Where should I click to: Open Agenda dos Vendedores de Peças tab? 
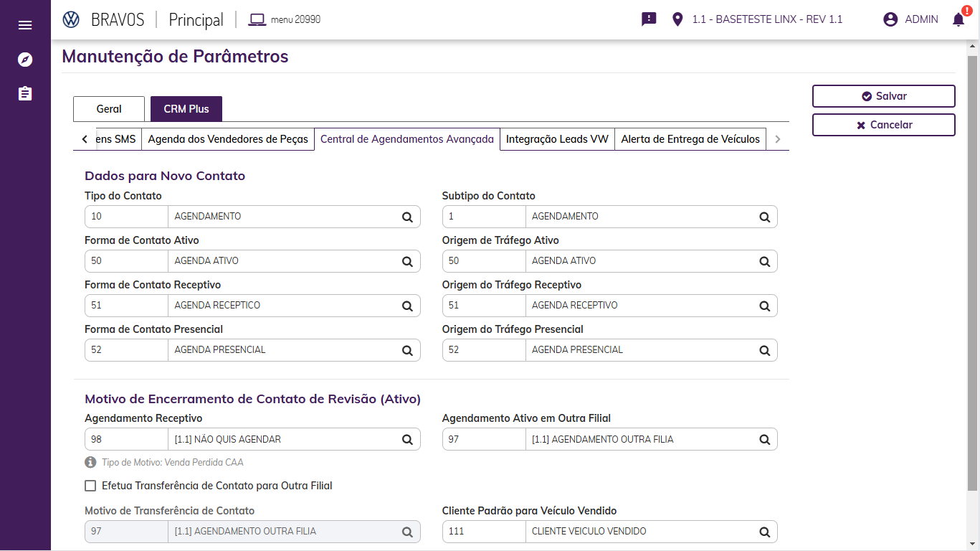(x=228, y=139)
